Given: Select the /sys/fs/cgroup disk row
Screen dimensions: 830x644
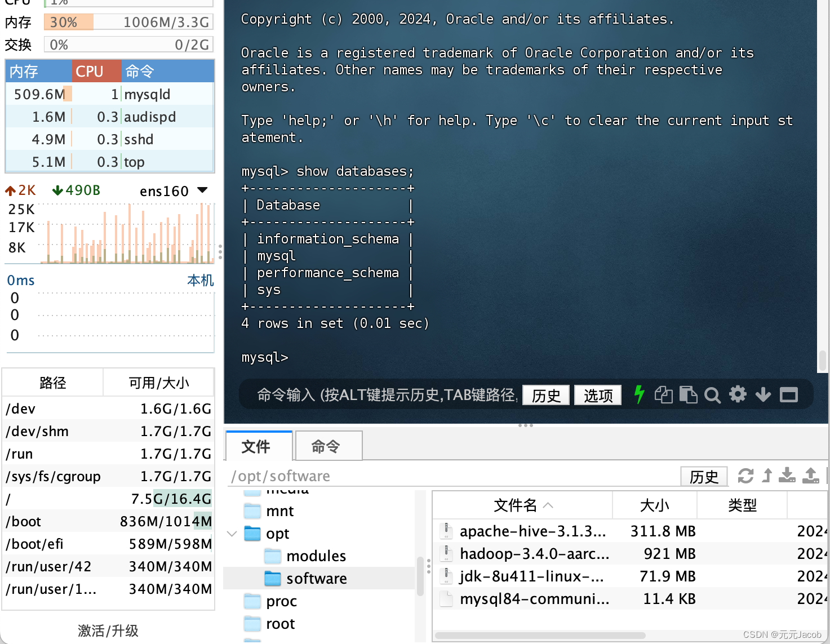Looking at the screenshot, I should 108,476.
